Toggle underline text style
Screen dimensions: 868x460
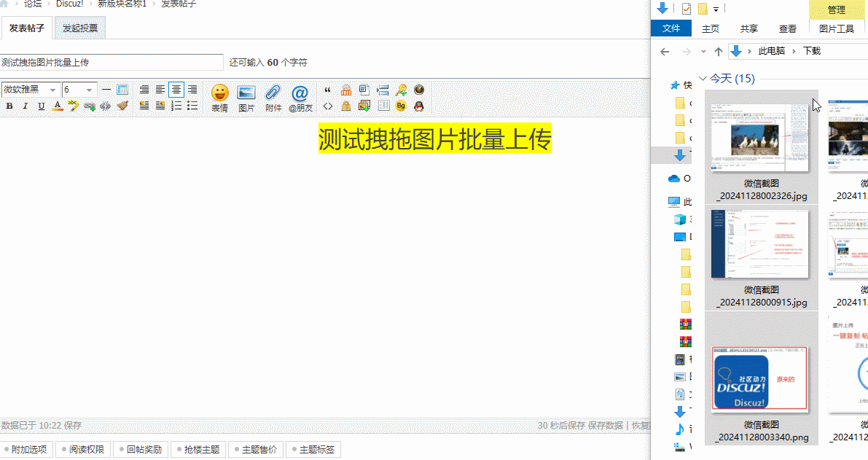pyautogui.click(x=41, y=106)
